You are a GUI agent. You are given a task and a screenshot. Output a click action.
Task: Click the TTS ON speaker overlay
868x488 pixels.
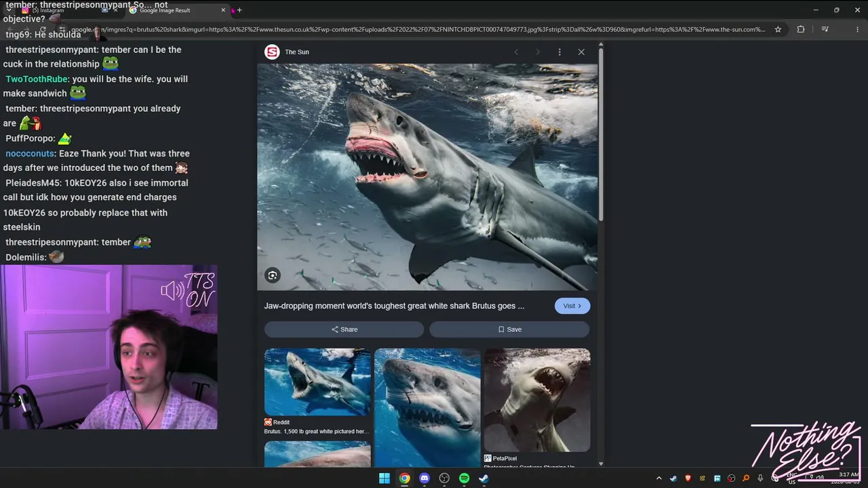[x=188, y=289]
